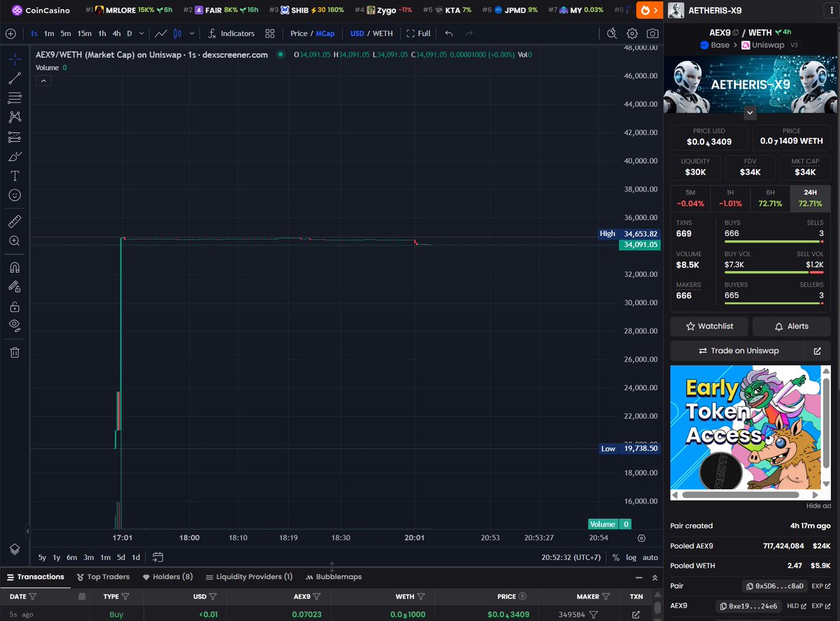Toggle magnet mode for drawings
840x621 pixels.
click(15, 267)
